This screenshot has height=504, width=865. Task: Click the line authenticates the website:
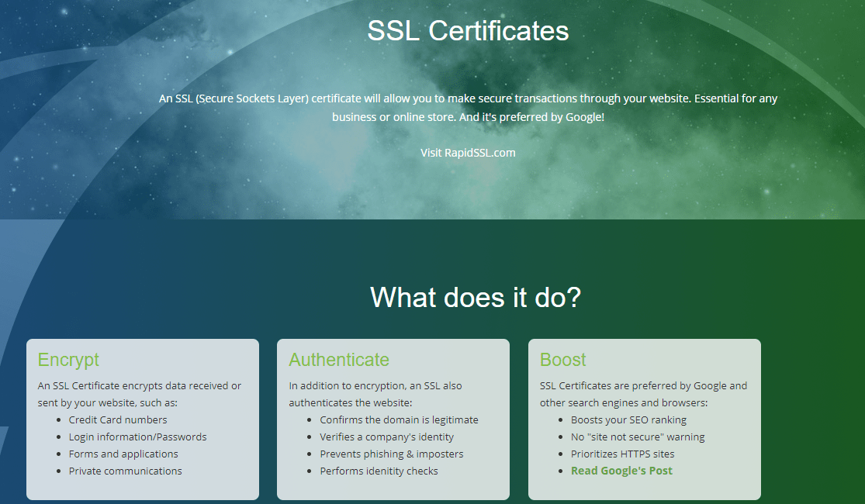tap(351, 402)
